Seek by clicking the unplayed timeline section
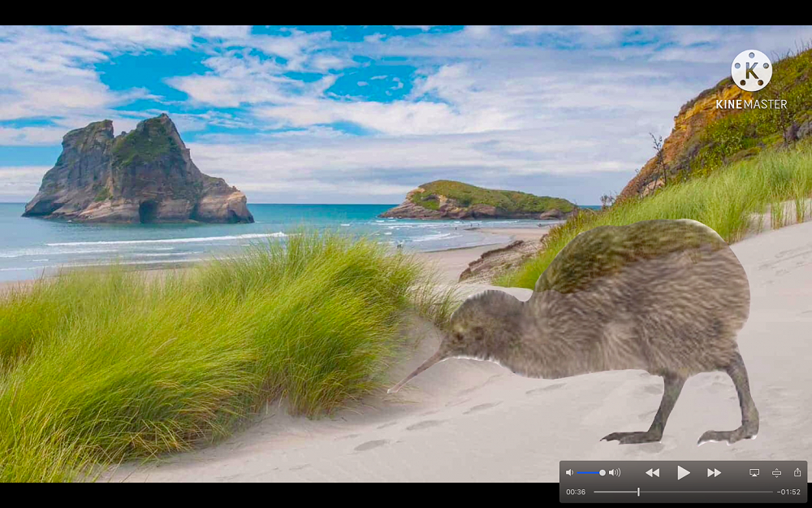The width and height of the screenshot is (812, 508). click(x=706, y=492)
